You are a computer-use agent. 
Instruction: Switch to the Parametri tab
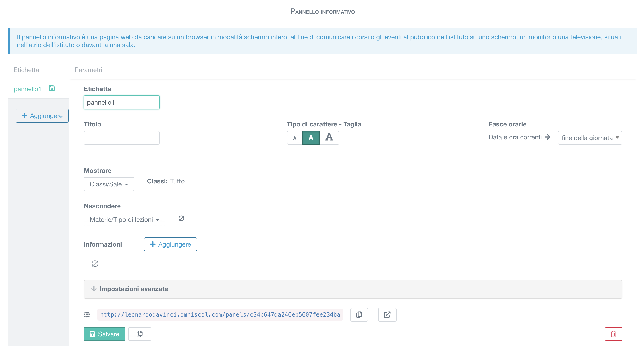pyautogui.click(x=88, y=70)
